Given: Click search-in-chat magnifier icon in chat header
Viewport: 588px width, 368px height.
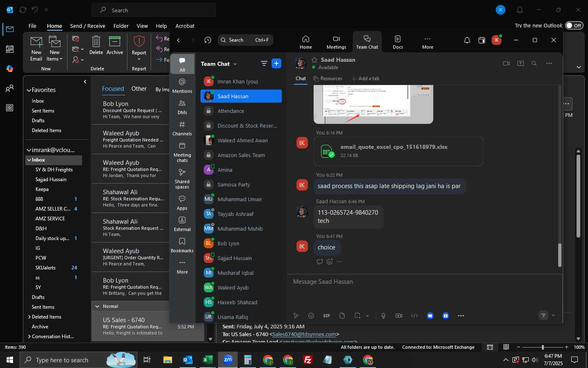Looking at the screenshot, I should click(534, 63).
